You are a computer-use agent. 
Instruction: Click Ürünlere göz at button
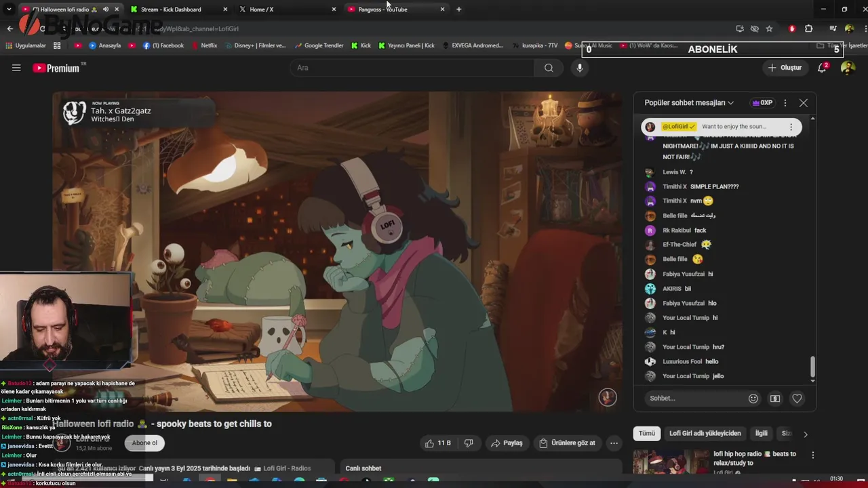[x=567, y=443]
